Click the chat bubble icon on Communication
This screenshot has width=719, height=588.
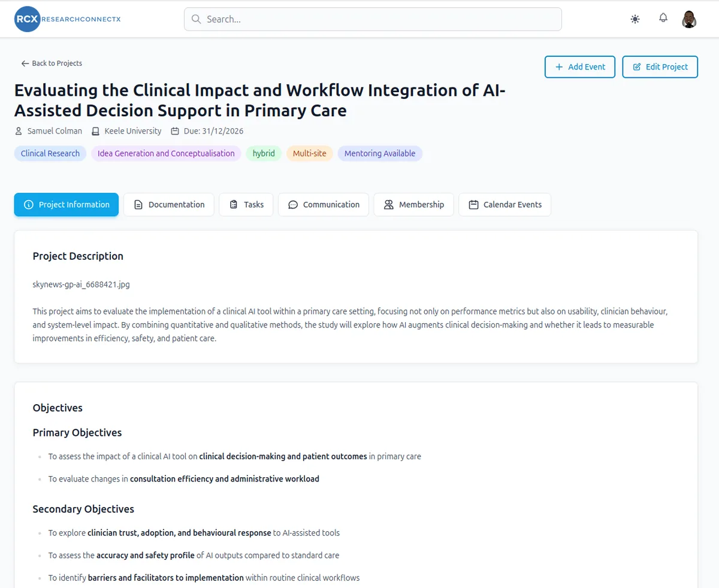pyautogui.click(x=293, y=205)
